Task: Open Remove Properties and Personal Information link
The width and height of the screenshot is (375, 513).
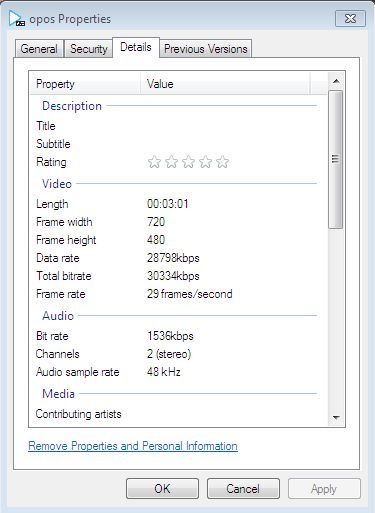Action: [x=133, y=446]
